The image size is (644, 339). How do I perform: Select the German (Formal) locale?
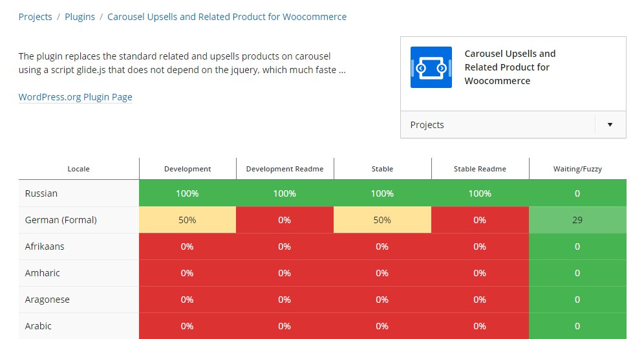pos(61,220)
